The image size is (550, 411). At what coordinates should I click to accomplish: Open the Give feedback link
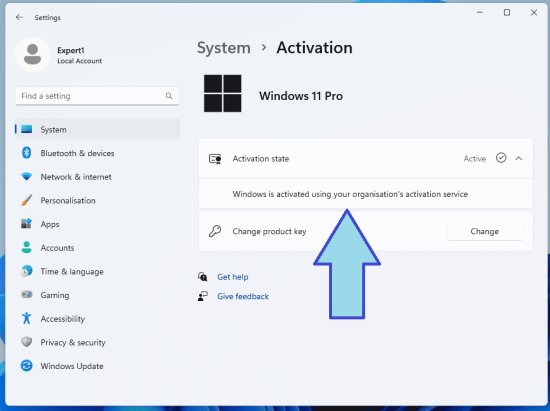[243, 296]
